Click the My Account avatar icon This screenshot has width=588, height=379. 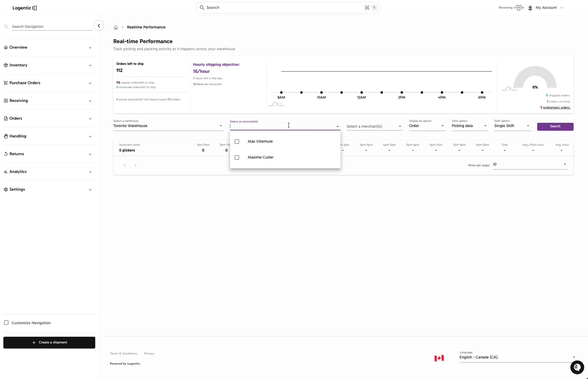pos(530,8)
